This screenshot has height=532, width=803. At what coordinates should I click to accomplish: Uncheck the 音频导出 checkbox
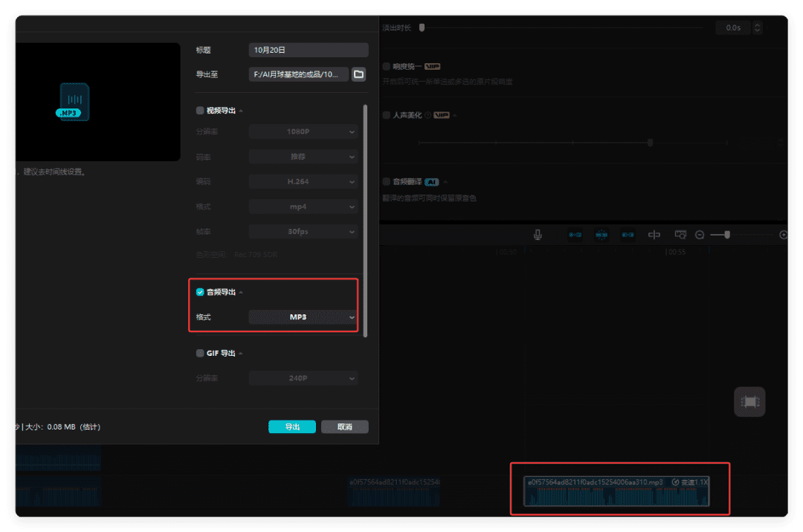click(x=200, y=292)
